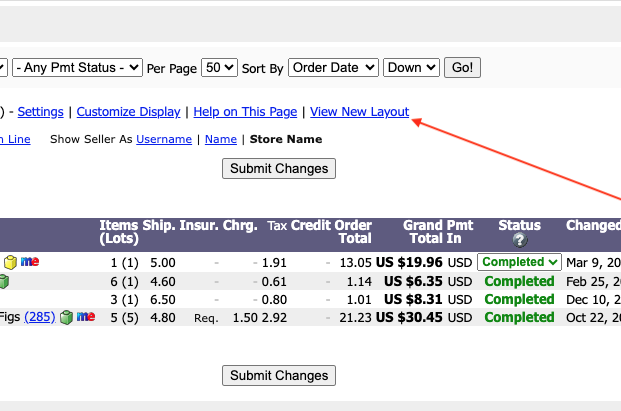The height and width of the screenshot is (411, 621).
Task: Open the Customize Display link
Action: (128, 112)
